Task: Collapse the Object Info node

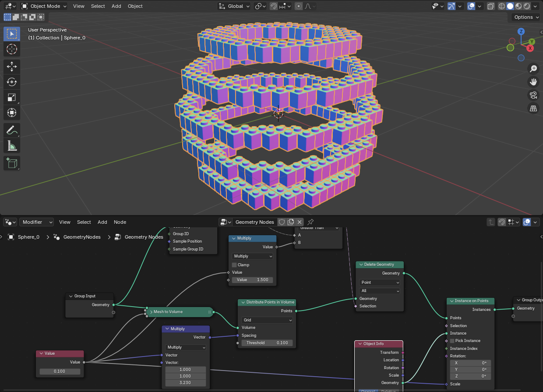Action: 360,344
